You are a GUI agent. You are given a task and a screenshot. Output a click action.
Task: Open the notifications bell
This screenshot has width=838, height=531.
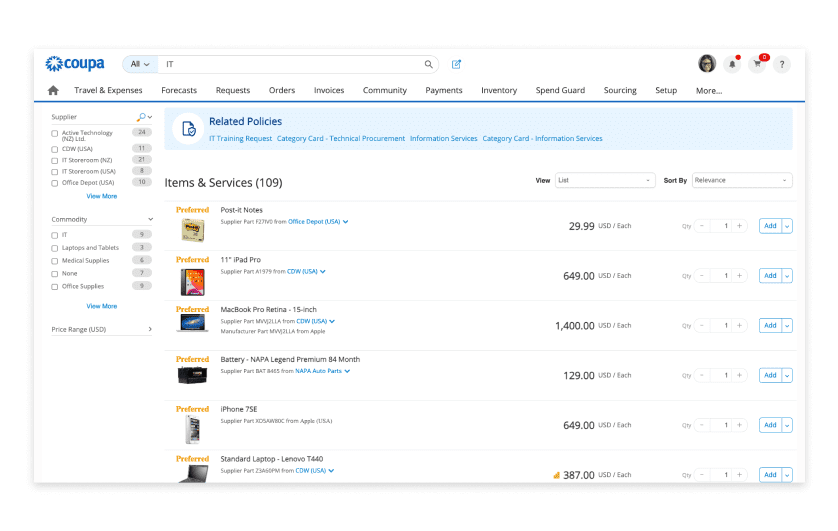(x=732, y=64)
